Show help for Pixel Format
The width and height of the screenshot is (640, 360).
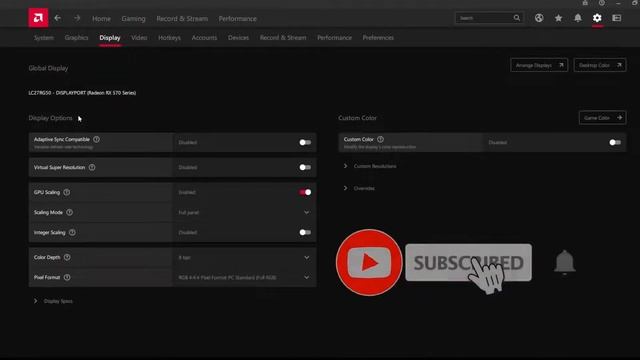click(x=67, y=277)
